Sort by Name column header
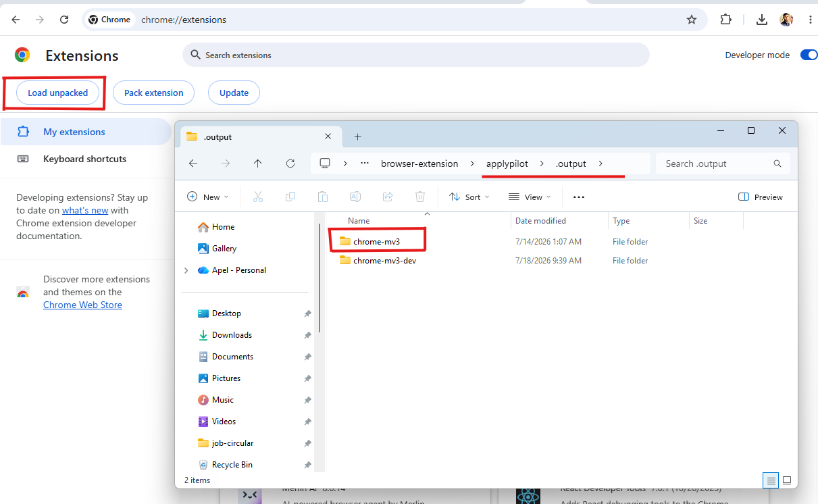Image resolution: width=818 pixels, height=504 pixels. (359, 221)
